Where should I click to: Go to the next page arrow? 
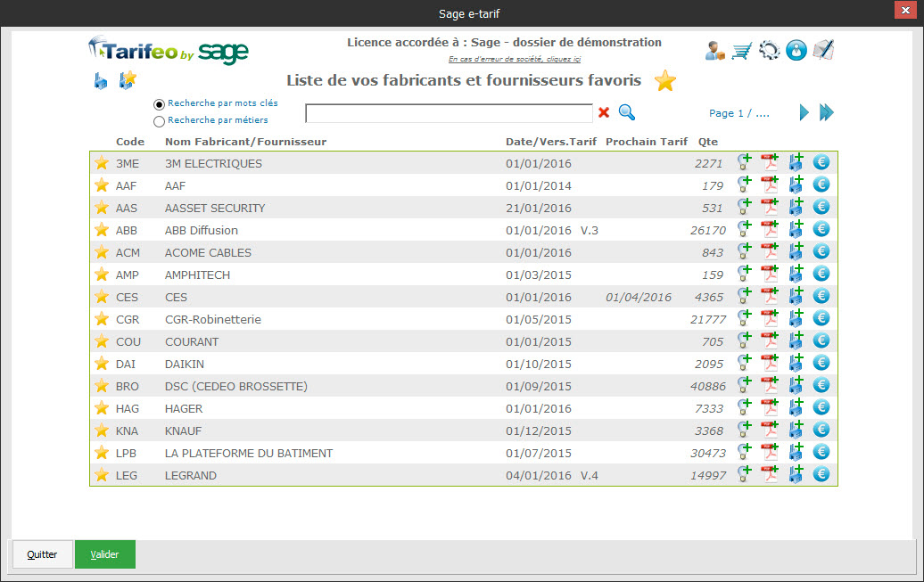coord(804,112)
